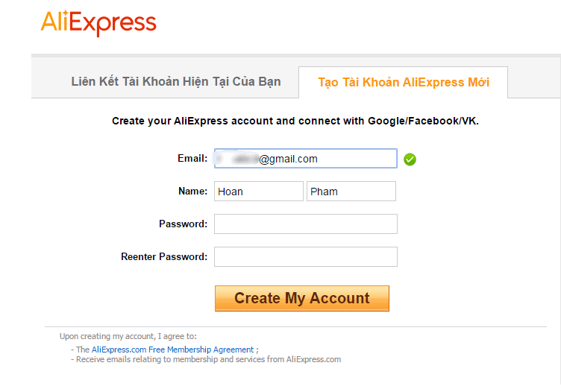Click the 'Upon creating my account' text
Viewport: 561px width, 392px height.
pyautogui.click(x=128, y=336)
